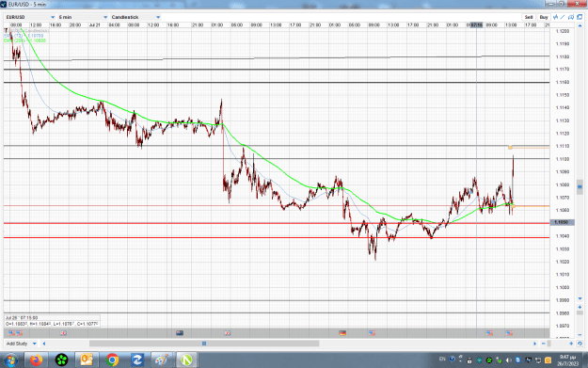The width and height of the screenshot is (588, 368).
Task: Click the upper orange order line handle
Action: click(x=510, y=148)
